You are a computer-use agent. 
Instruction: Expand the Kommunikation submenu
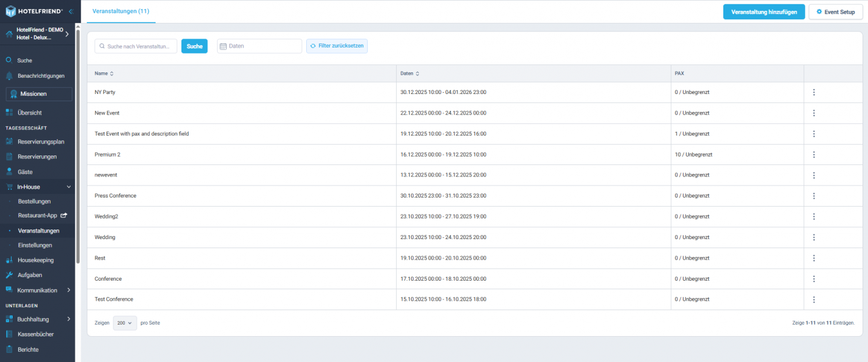tap(69, 290)
